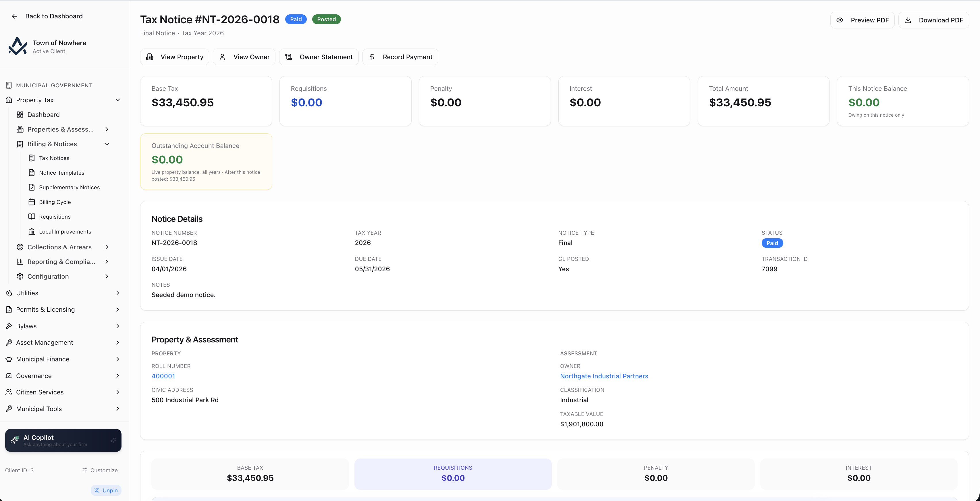Expand Properties & Assessments submenu chevron
This screenshot has width=980, height=501.
[107, 129]
